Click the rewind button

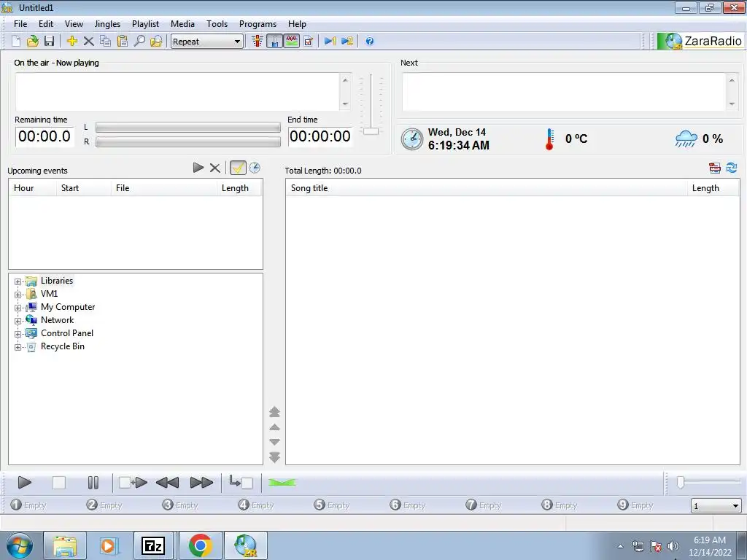click(x=167, y=483)
